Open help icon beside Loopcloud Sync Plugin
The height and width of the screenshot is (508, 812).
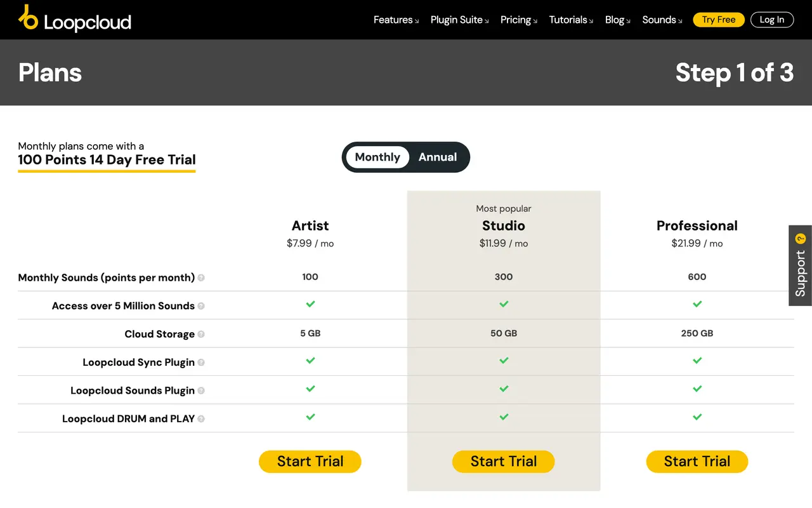point(201,363)
